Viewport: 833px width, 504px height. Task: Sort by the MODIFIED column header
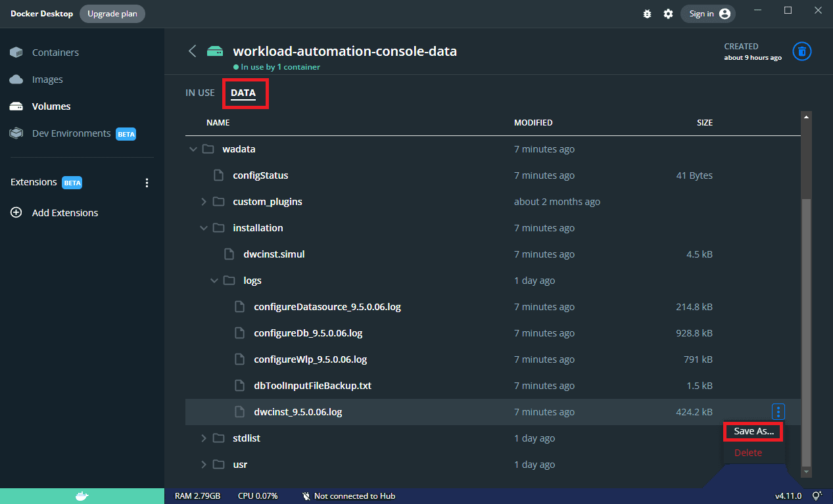click(x=533, y=123)
